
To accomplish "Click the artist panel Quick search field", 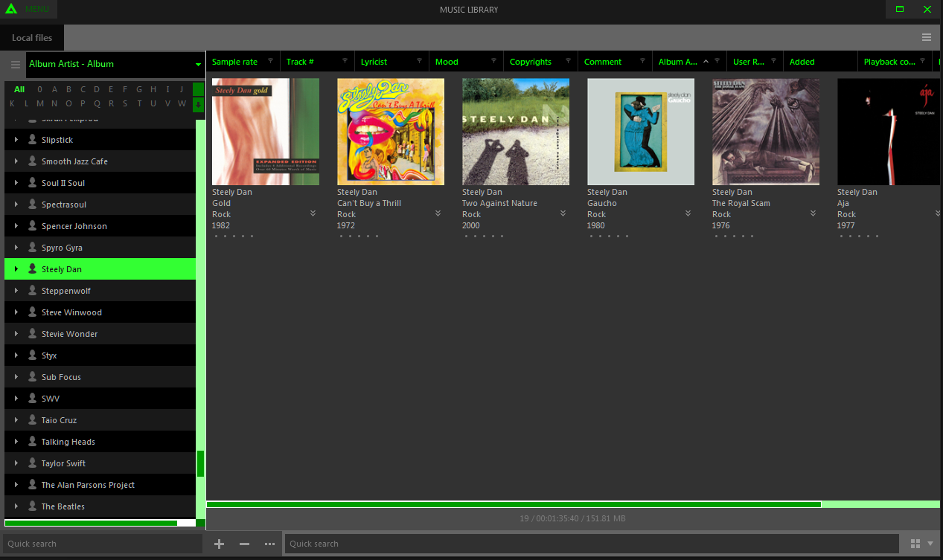I will (103, 544).
